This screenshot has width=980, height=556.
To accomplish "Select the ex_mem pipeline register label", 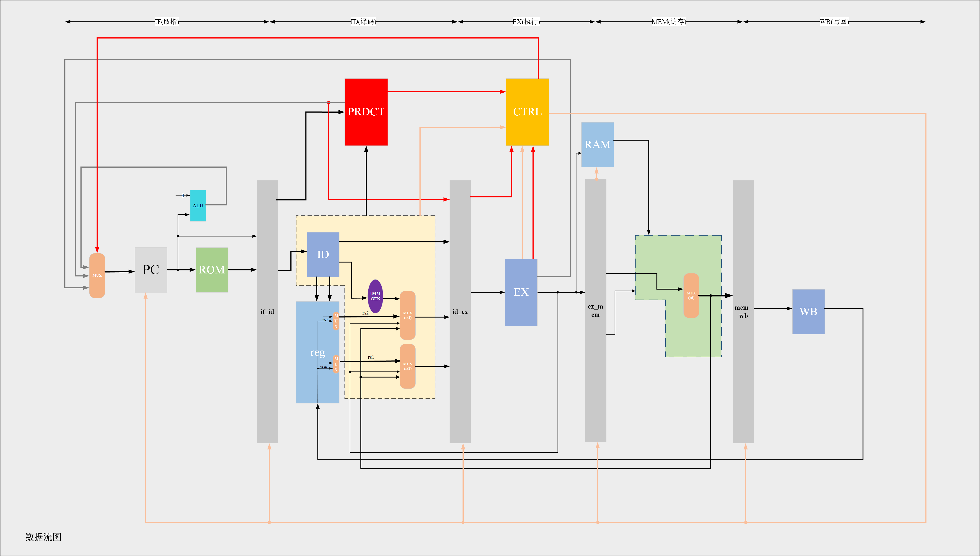I will point(595,310).
